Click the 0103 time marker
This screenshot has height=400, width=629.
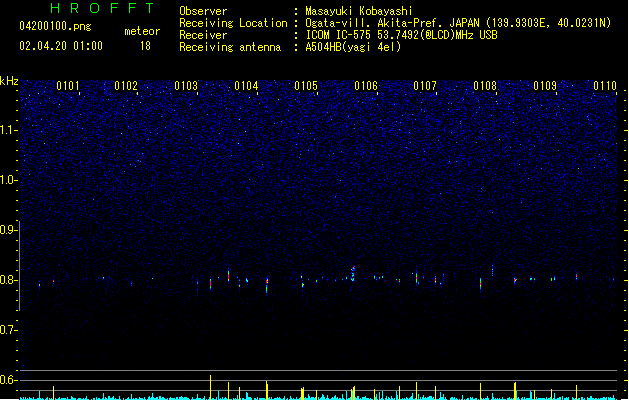pos(186,86)
